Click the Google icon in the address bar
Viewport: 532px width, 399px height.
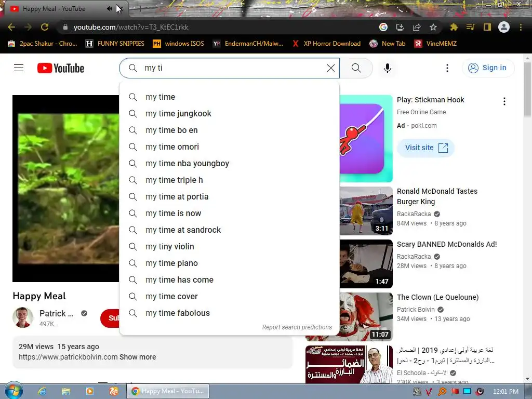pyautogui.click(x=383, y=27)
